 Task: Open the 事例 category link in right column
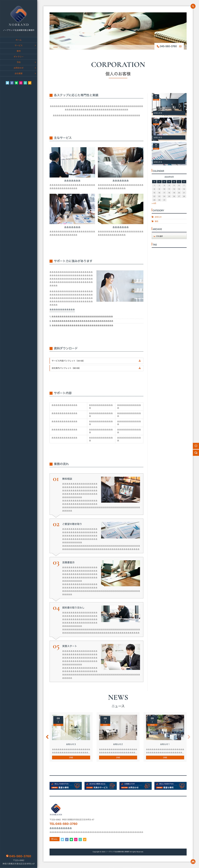click(x=156, y=221)
